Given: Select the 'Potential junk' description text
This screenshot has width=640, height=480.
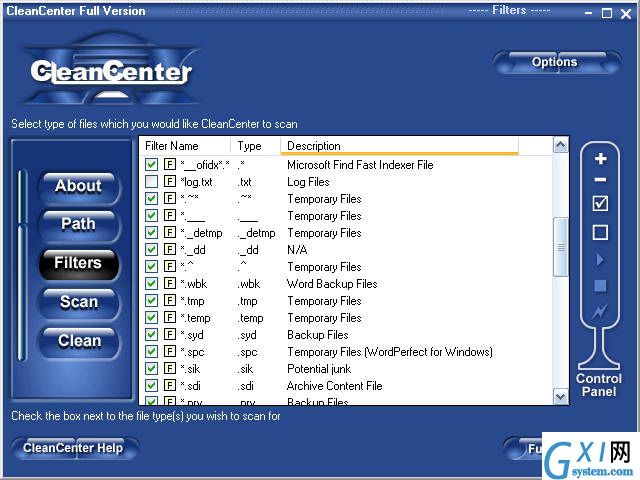Looking at the screenshot, I should (319, 369).
